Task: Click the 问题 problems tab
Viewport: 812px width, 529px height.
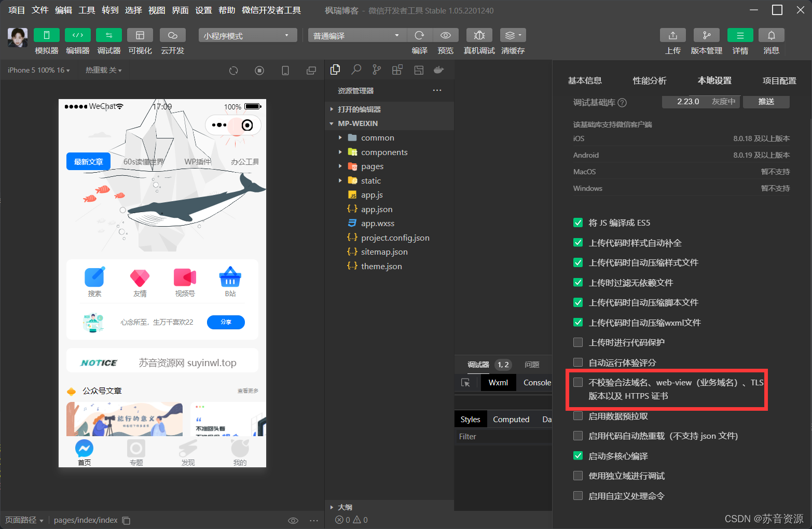Action: 532,365
